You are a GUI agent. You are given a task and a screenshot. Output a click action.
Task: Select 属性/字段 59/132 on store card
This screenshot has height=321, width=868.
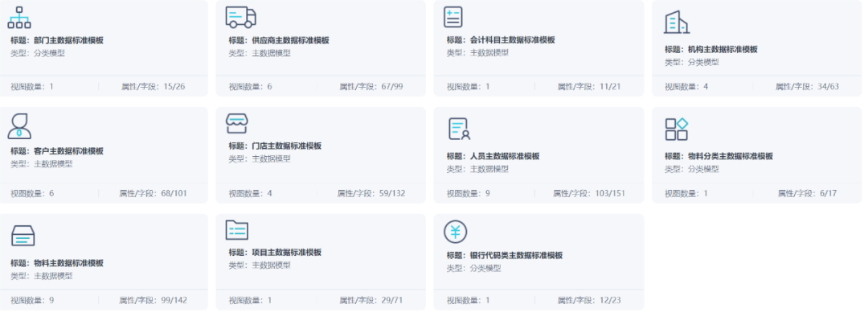click(x=371, y=194)
